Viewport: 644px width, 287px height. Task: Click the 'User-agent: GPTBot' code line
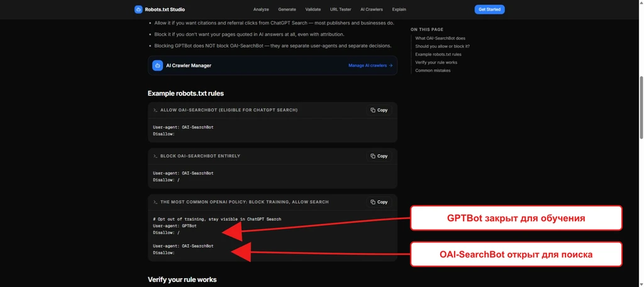click(175, 226)
